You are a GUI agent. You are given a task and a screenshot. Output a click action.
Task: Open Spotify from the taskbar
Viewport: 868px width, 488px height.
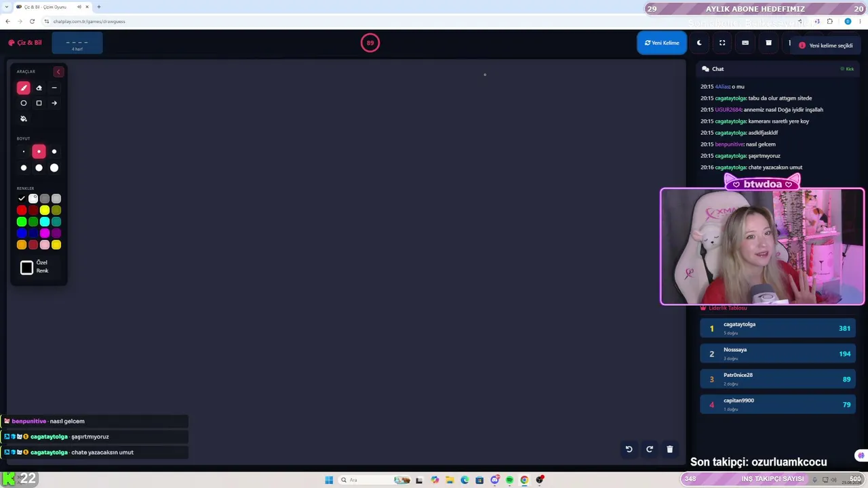[x=509, y=480]
